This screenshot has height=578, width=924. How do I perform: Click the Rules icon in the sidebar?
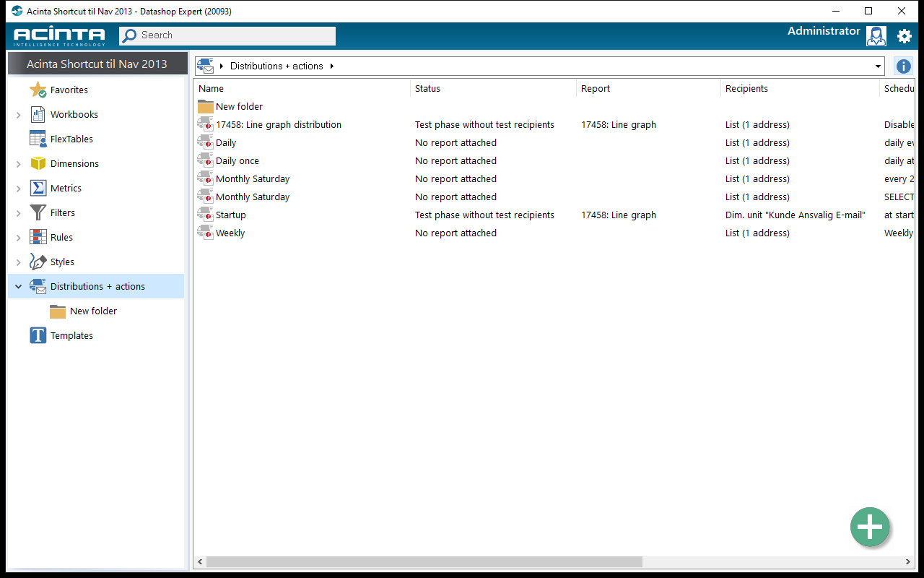tap(38, 238)
